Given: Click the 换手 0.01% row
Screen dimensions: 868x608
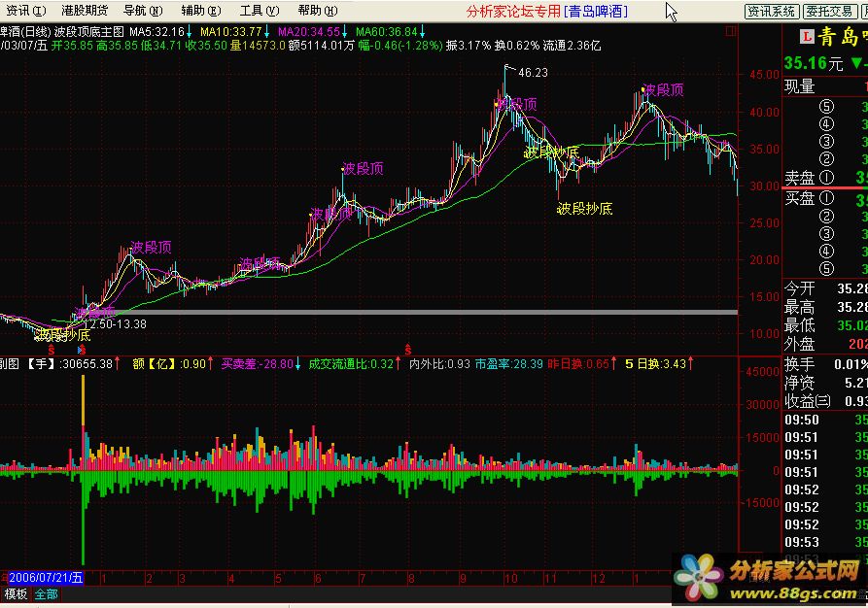Looking at the screenshot, I should point(825,364).
